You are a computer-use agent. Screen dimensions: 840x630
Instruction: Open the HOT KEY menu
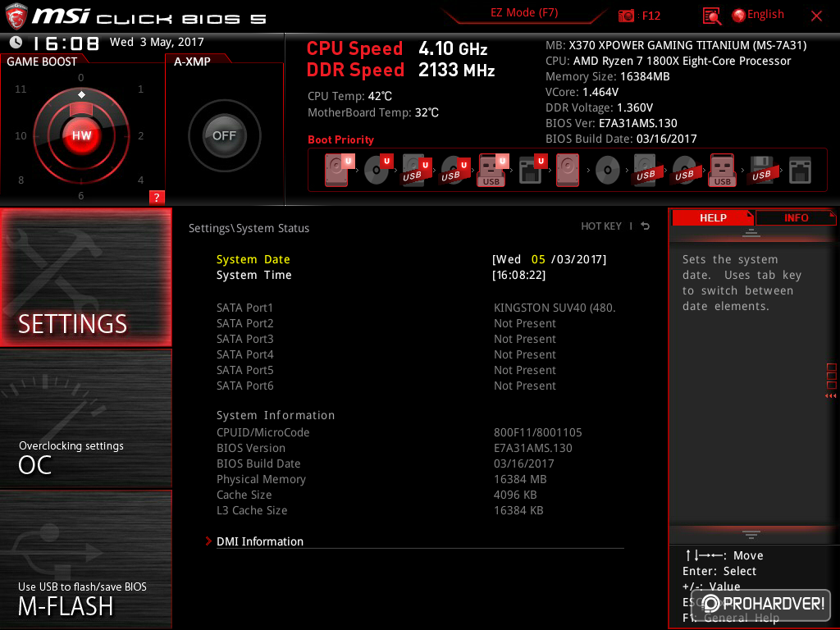coord(601,226)
